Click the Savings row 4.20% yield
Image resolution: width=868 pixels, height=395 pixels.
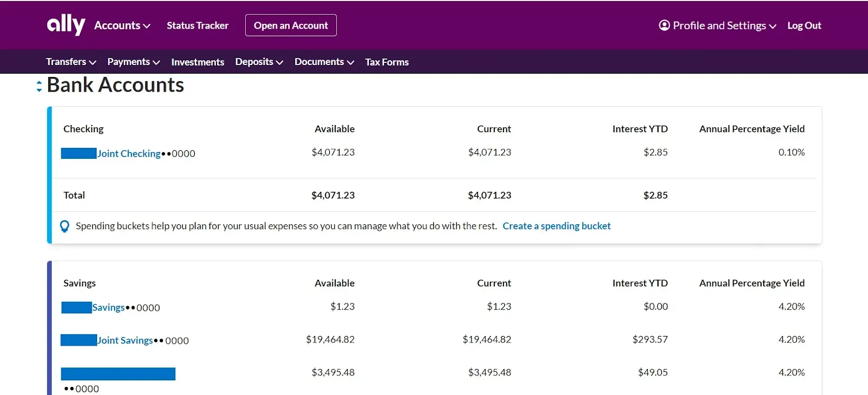point(792,307)
